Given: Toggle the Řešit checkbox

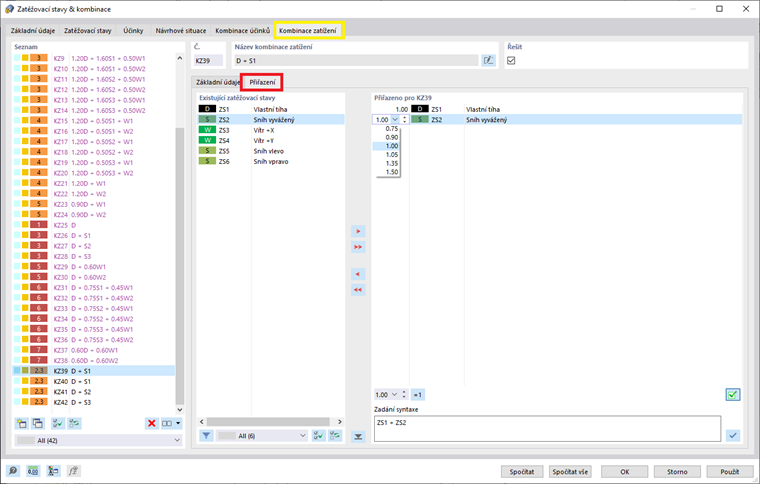Looking at the screenshot, I should 511,61.
